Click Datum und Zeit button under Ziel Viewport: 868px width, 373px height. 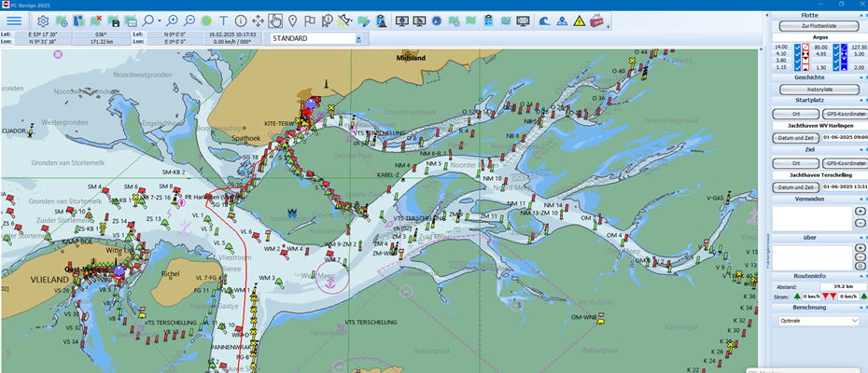pyautogui.click(x=795, y=187)
